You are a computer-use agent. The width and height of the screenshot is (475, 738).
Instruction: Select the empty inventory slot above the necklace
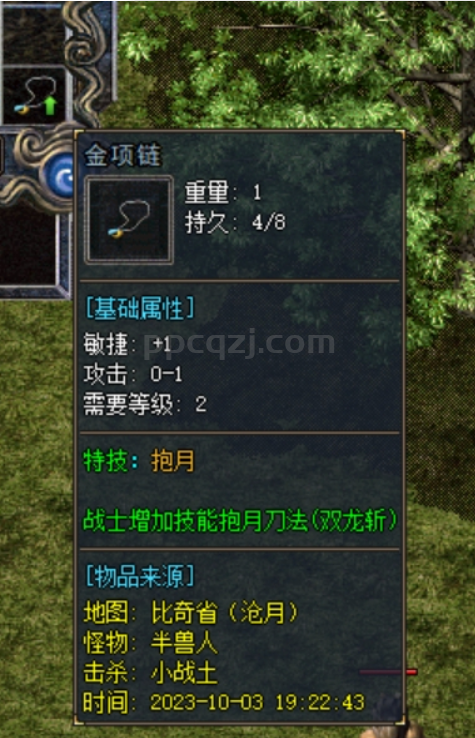[33, 33]
